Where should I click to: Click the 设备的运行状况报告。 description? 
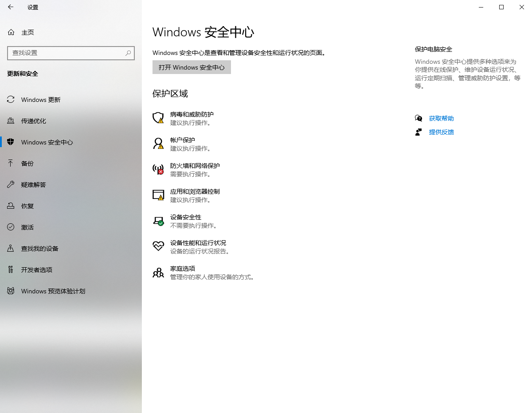200,251
